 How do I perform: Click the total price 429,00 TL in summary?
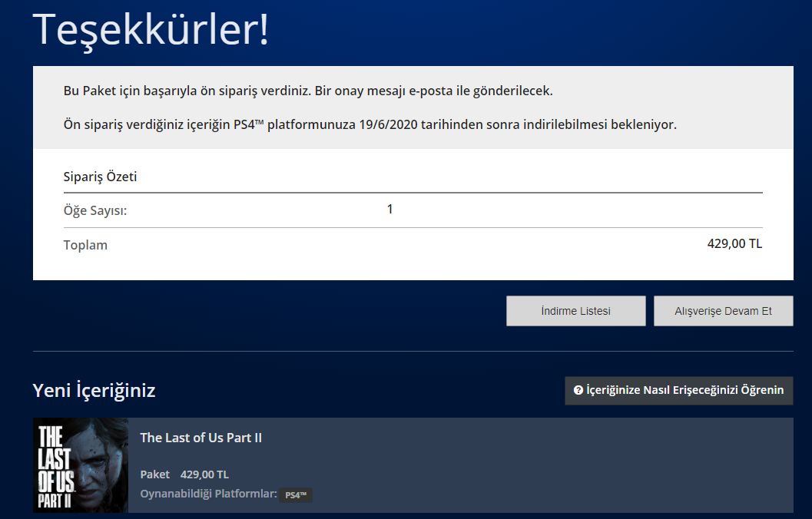pyautogui.click(x=735, y=243)
